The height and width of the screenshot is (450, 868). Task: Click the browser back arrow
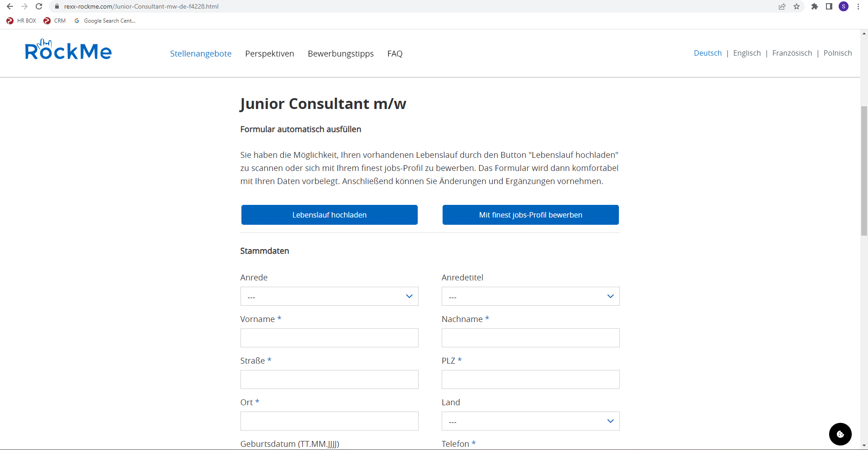click(9, 6)
